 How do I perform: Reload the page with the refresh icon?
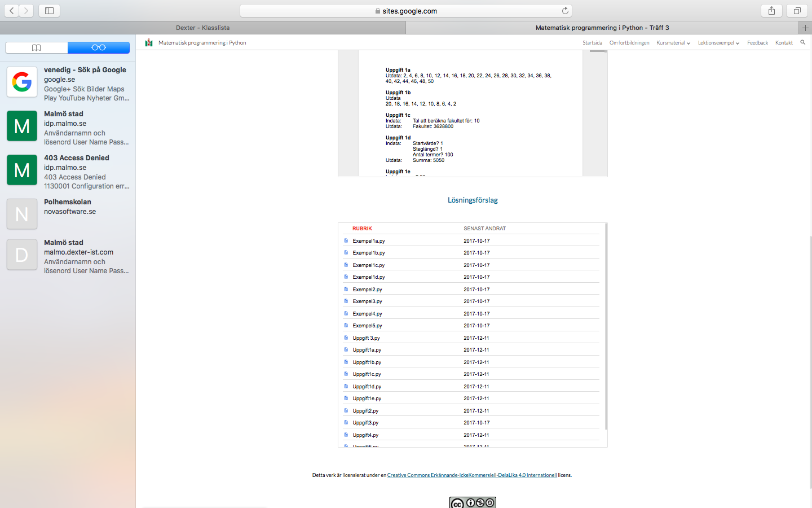pyautogui.click(x=565, y=11)
